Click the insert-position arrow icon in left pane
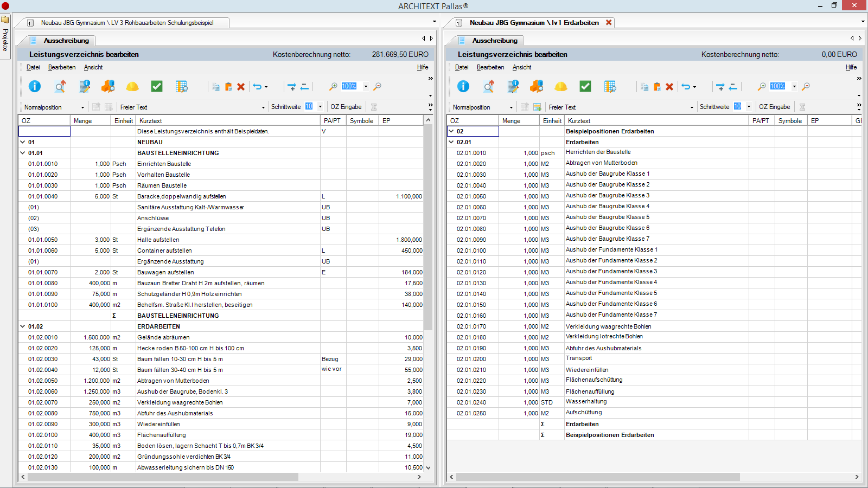 (x=291, y=87)
